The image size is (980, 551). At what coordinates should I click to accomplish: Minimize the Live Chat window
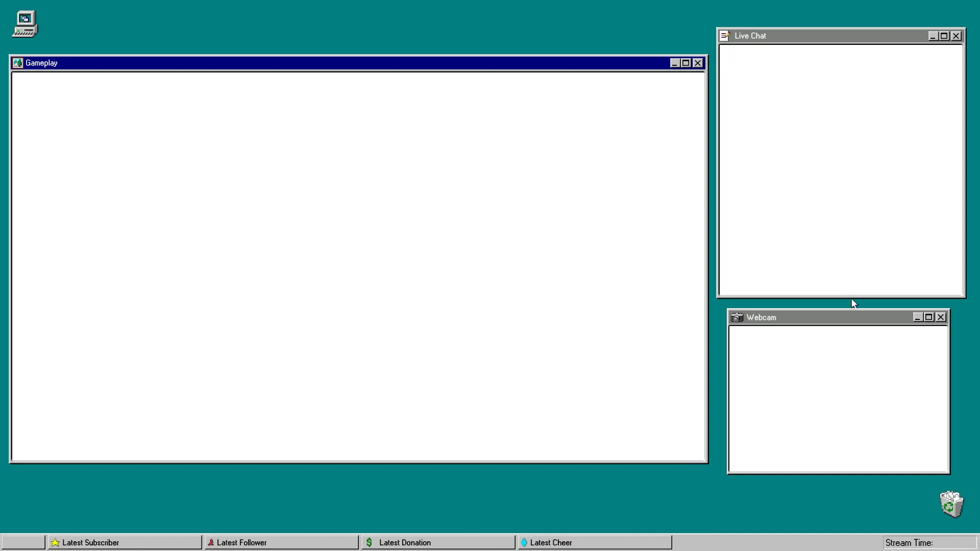[933, 36]
